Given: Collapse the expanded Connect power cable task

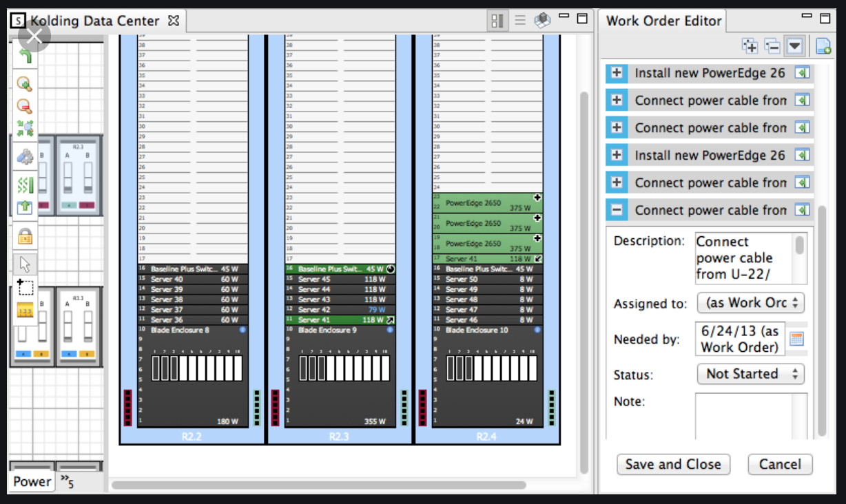Looking at the screenshot, I should (617, 210).
